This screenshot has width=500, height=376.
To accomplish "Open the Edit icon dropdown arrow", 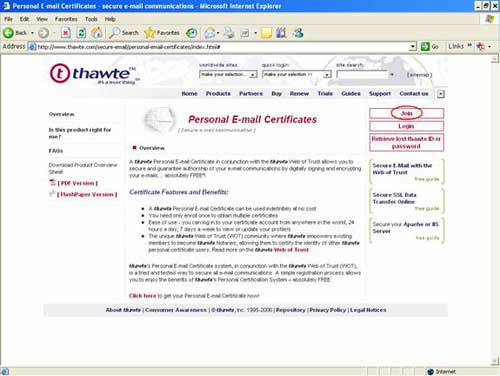I will (x=255, y=33).
